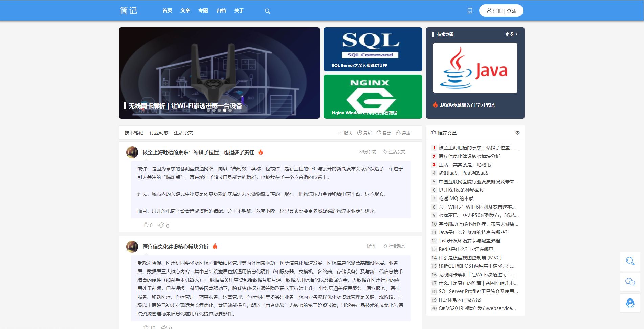Switch to the 行业动态 tab

(x=159, y=133)
